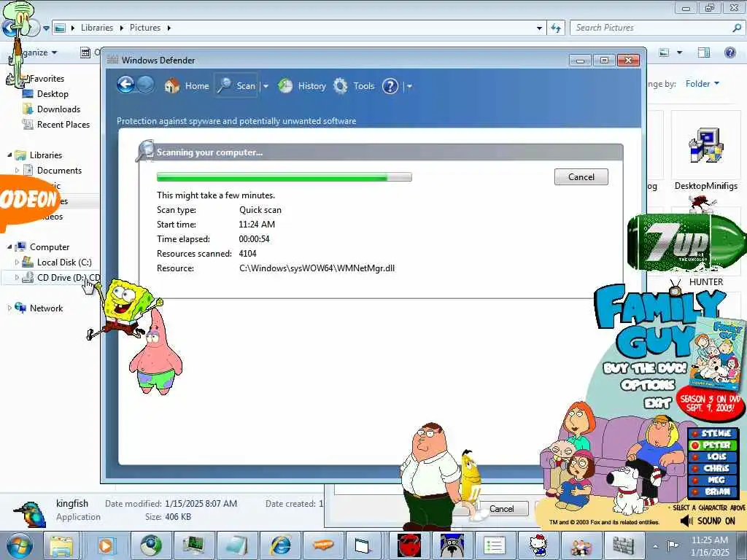Screen dimensions: 747x560
Task: Open the Tools gear menu
Action: tap(354, 86)
